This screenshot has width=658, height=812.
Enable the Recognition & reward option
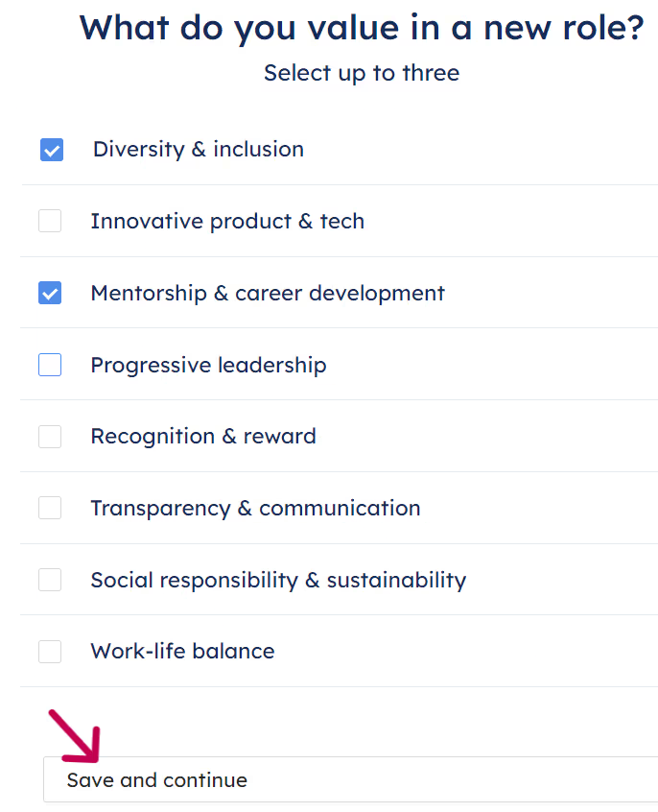(51, 437)
